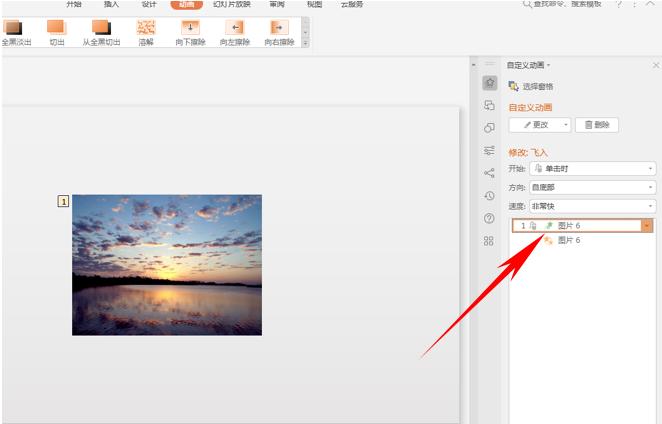Viewport: 662px width, 424px height.
Task: Apply the 向下擦除 wipe transition
Action: click(x=190, y=33)
